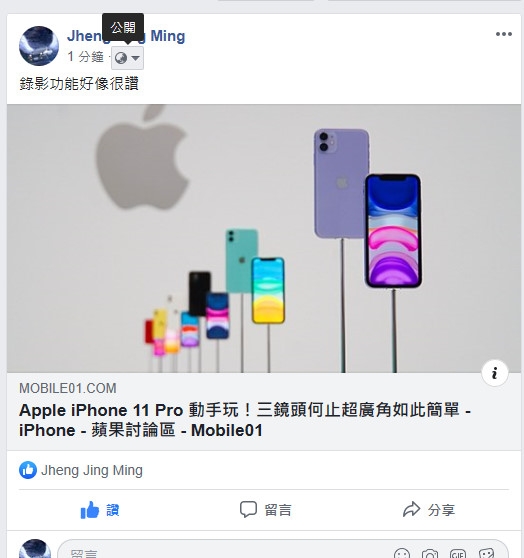
Task: Click the 留言 comment button
Action: pos(265,510)
